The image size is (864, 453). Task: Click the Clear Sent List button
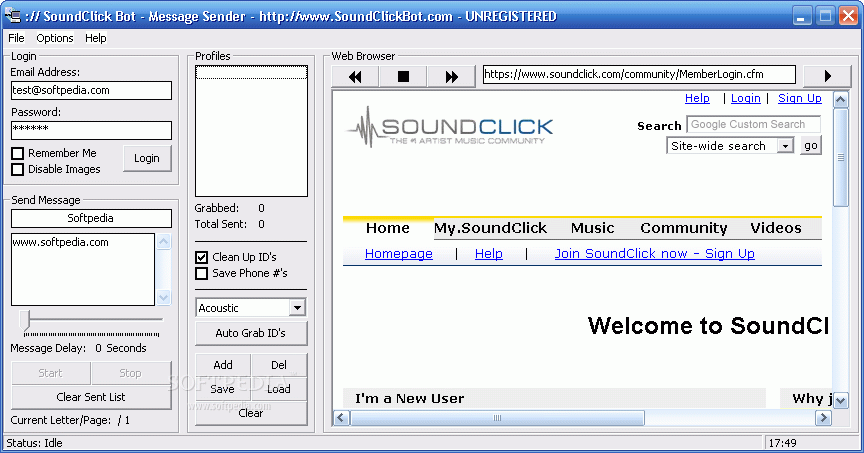[x=91, y=397]
